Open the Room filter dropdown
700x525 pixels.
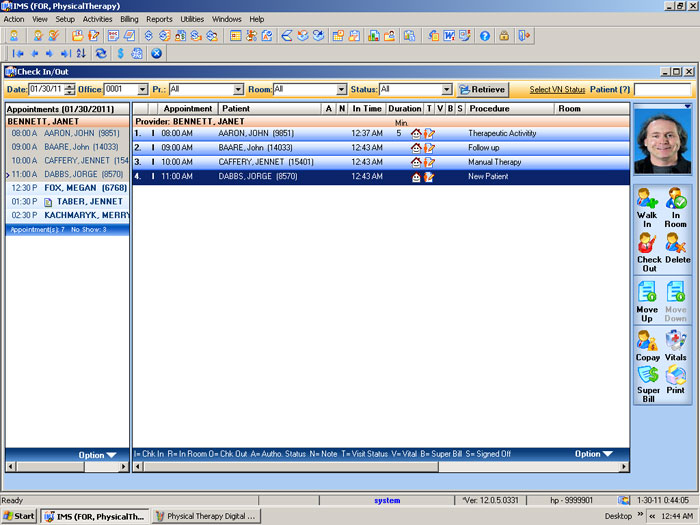[342, 89]
